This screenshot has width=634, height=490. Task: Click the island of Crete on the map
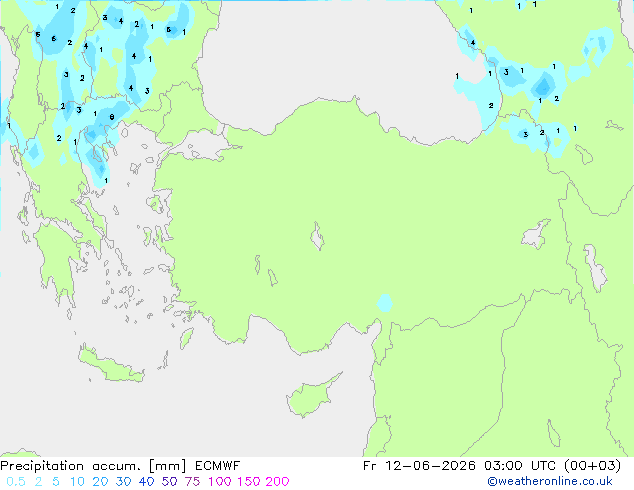click(110, 365)
